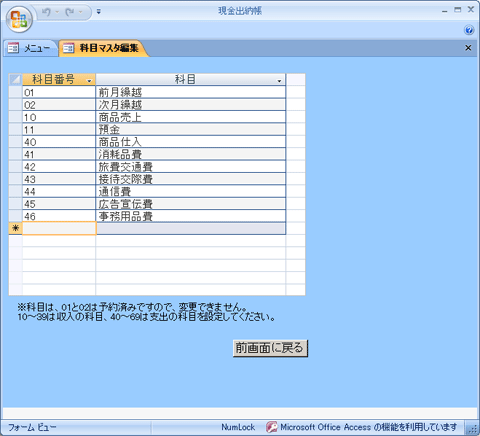Click the 接待交際費 cell
This screenshot has height=436, width=480.
coord(191,179)
